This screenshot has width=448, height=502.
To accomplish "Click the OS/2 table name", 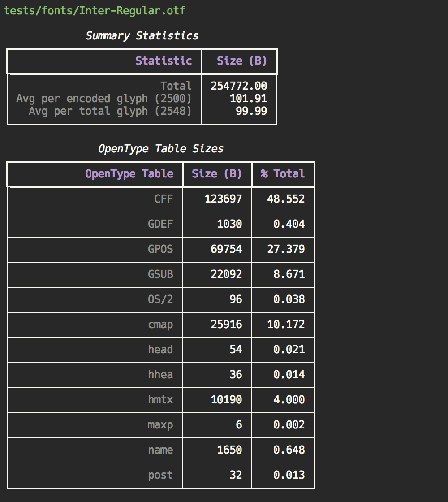I will [160, 299].
